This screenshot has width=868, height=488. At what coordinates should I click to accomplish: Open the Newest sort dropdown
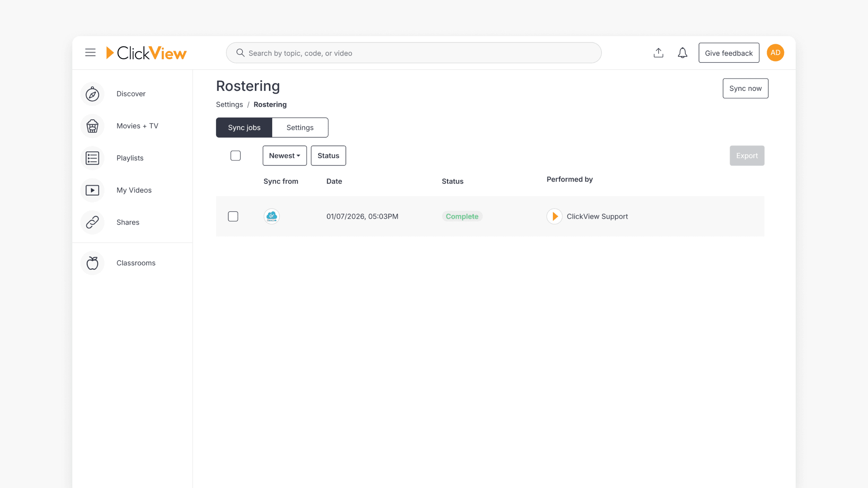tap(284, 155)
